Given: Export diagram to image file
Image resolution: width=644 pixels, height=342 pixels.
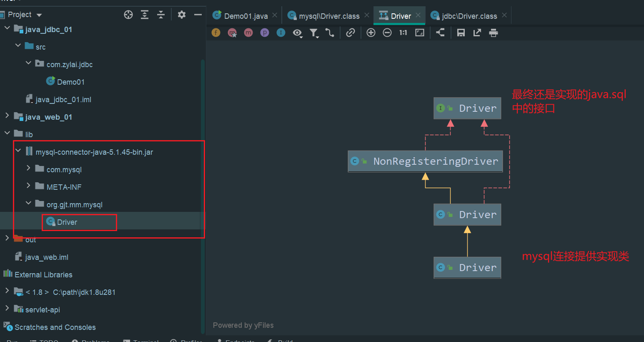Looking at the screenshot, I should (477, 33).
